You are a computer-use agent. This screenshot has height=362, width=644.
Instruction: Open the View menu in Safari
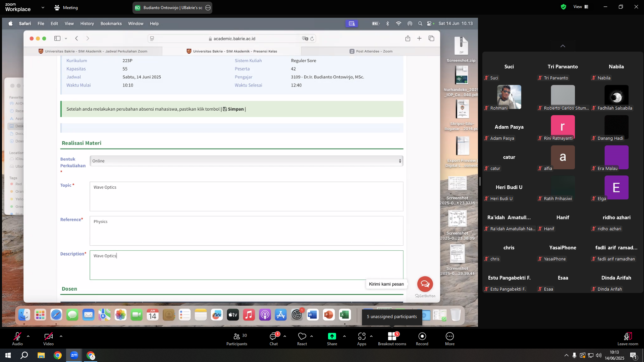coord(69,23)
